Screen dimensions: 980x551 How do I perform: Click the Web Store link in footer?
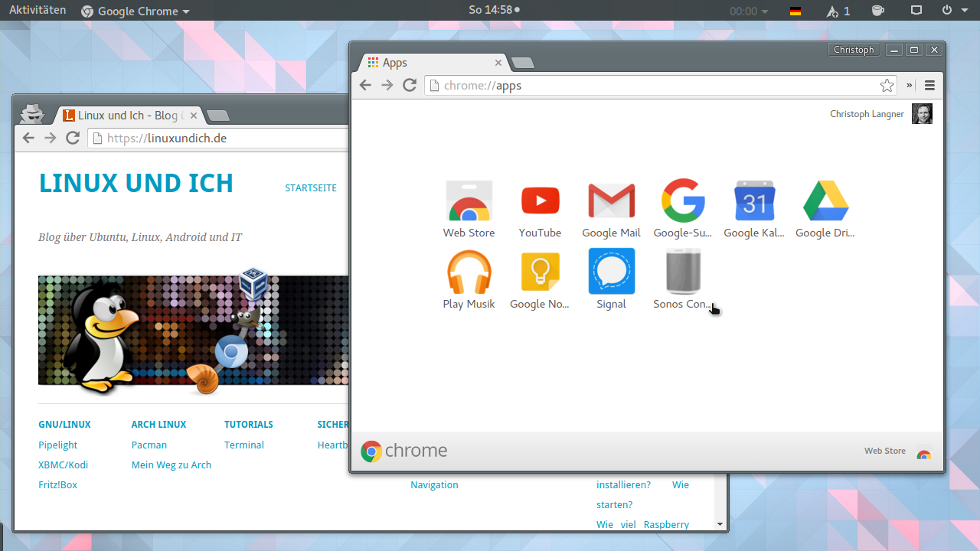[x=885, y=451]
